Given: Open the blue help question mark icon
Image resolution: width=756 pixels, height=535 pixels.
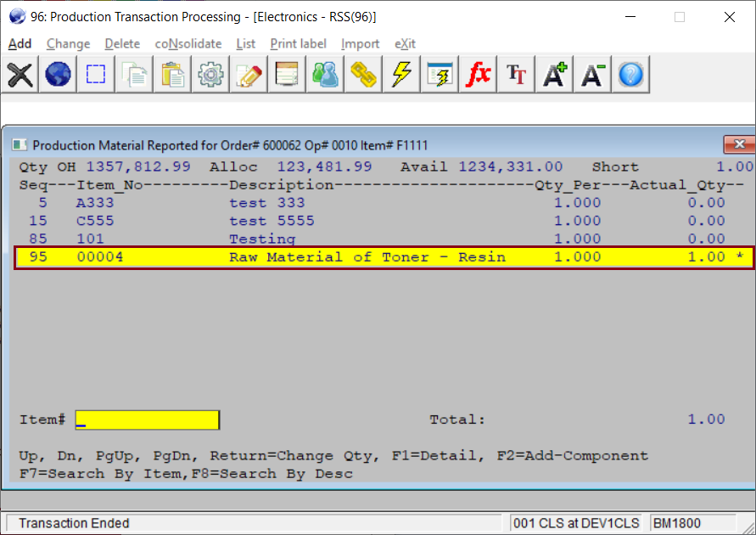Looking at the screenshot, I should [630, 74].
